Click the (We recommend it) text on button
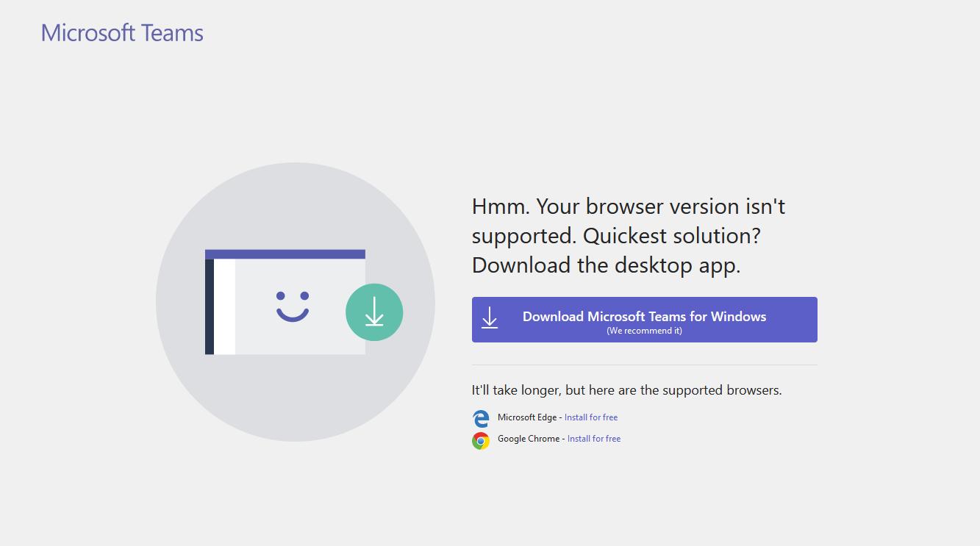Screen dimensions: 980x546 (645, 331)
